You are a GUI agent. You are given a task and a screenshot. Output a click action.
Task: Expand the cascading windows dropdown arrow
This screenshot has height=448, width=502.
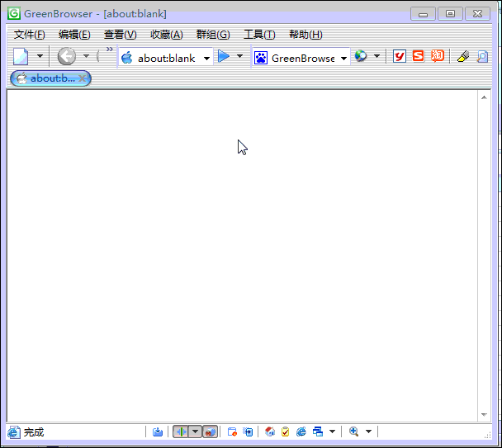332,431
